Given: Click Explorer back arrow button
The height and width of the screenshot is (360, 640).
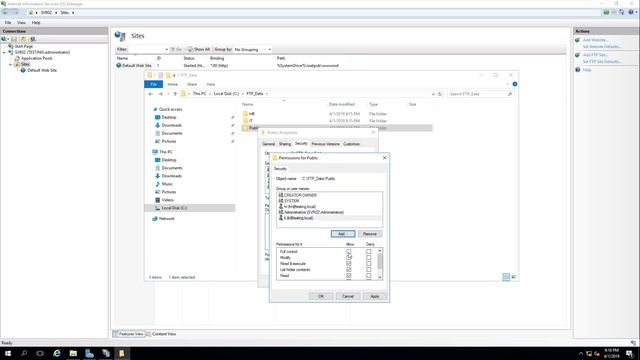Looking at the screenshot, I should pyautogui.click(x=151, y=94).
